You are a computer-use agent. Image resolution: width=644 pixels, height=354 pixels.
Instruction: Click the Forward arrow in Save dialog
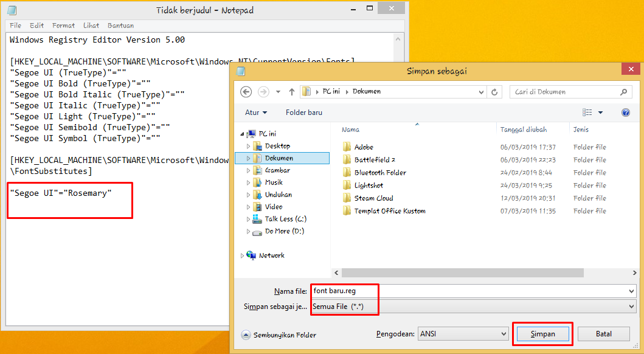pyautogui.click(x=263, y=92)
